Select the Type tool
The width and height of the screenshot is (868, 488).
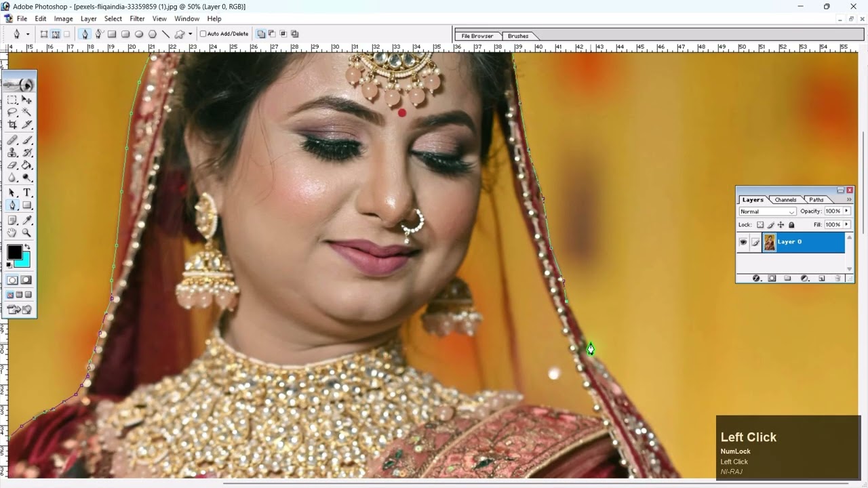[27, 192]
